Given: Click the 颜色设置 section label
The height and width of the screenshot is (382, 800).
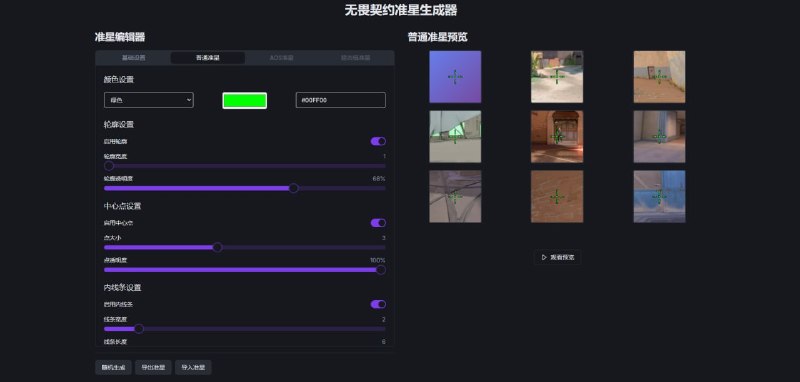Looking at the screenshot, I should click(119, 79).
